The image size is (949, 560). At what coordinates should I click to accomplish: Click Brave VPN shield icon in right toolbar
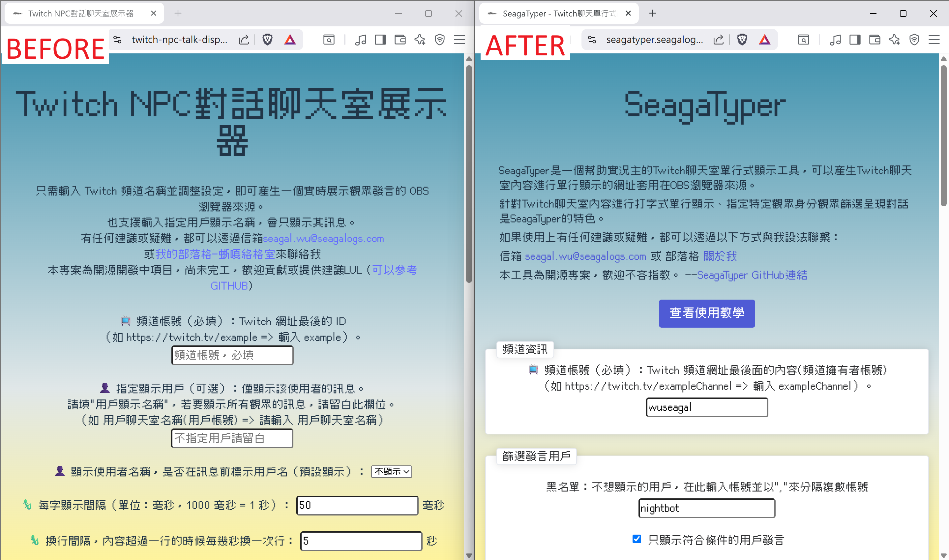pyautogui.click(x=914, y=40)
